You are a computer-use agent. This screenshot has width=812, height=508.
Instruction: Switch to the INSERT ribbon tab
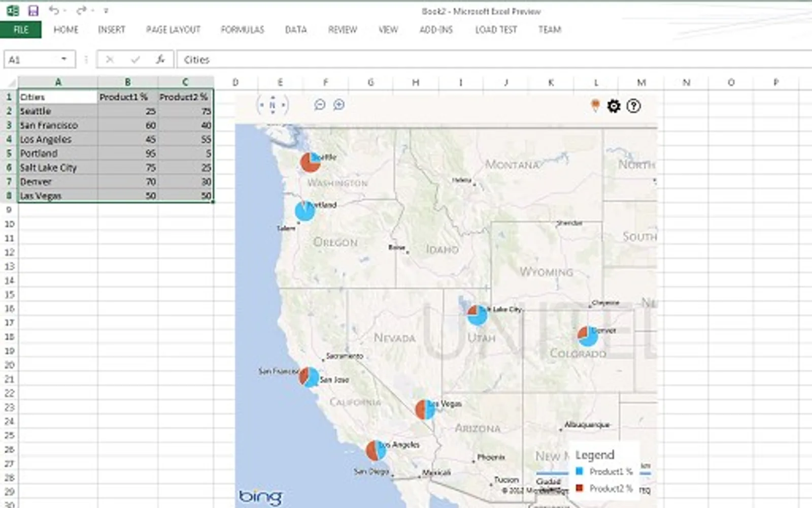[x=112, y=29]
